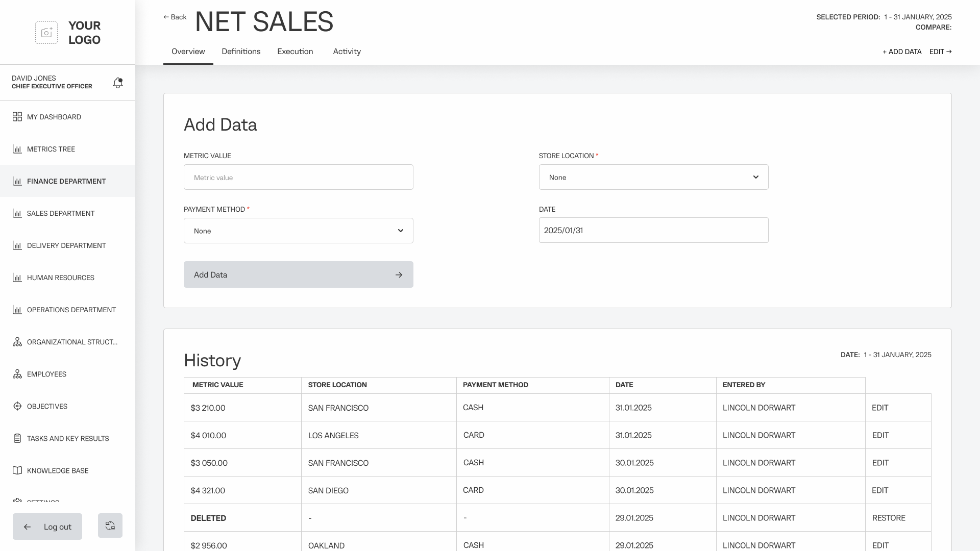Open the Payment Method dropdown
The height and width of the screenshot is (551, 980).
(x=298, y=231)
